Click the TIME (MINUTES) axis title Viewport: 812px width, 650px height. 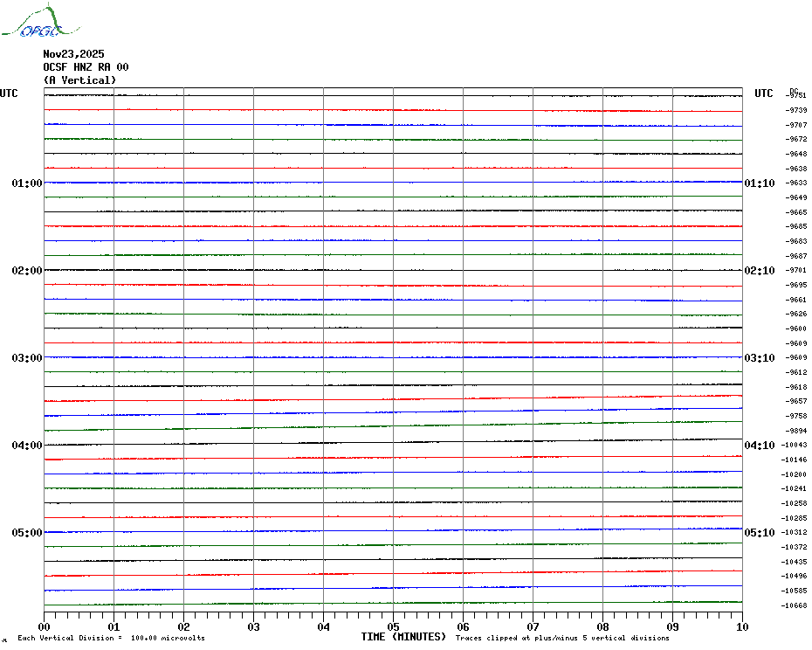[403, 637]
